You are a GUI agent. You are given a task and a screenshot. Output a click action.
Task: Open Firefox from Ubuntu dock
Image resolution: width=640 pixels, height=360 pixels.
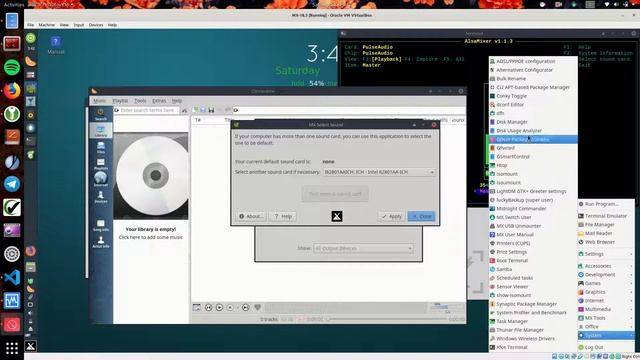tap(12, 90)
